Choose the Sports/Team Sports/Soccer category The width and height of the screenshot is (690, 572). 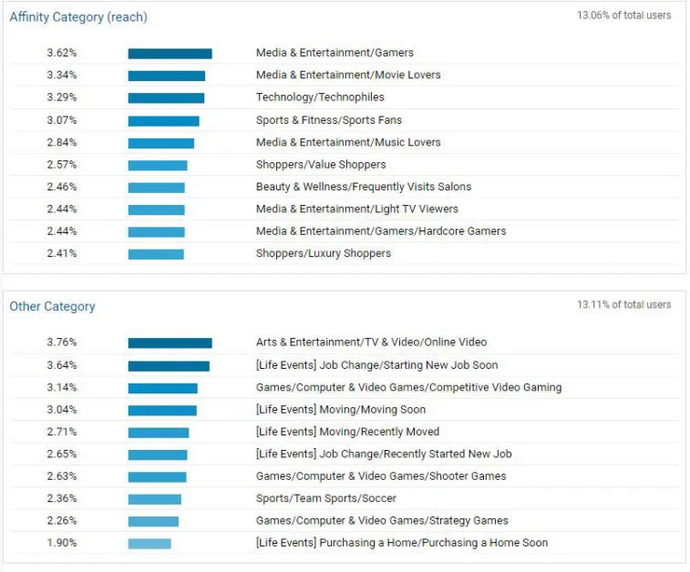pyautogui.click(x=326, y=498)
